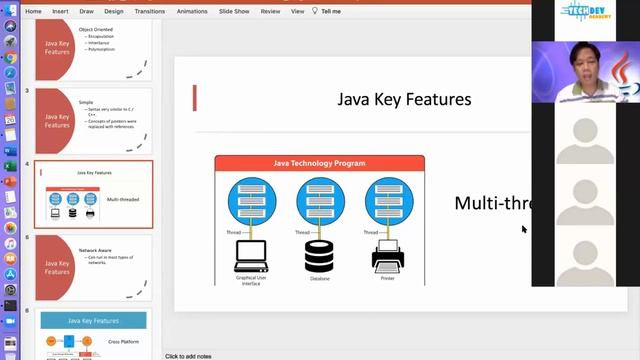Image resolution: width=640 pixels, height=360 pixels.
Task: Select the View tab
Action: tap(298, 11)
